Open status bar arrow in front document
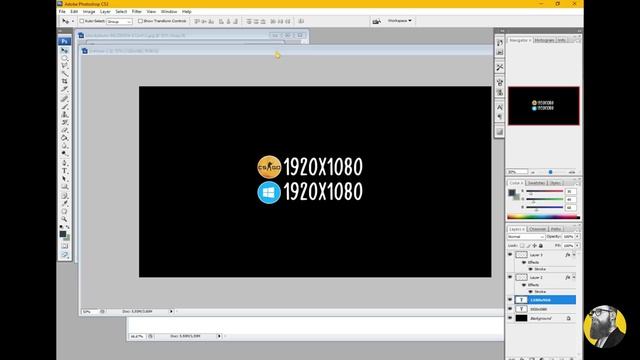The height and width of the screenshot is (360, 640). pyautogui.click(x=171, y=311)
